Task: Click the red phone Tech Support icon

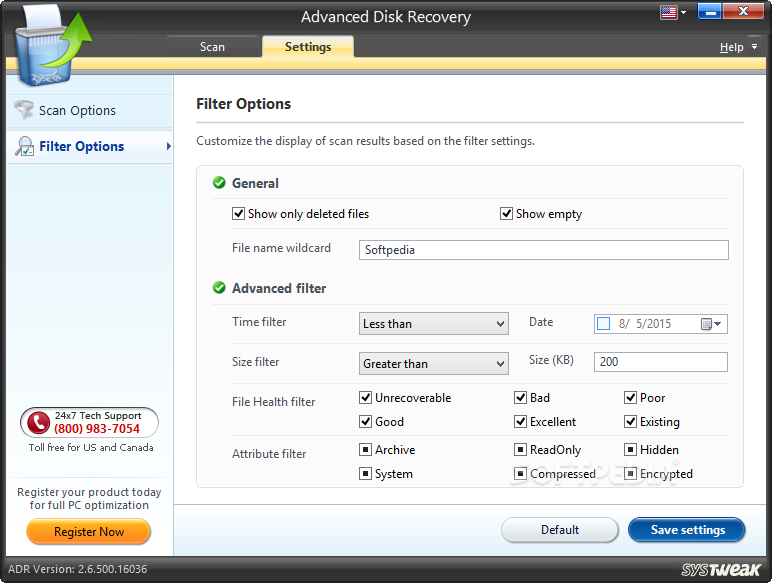Action: 38,422
